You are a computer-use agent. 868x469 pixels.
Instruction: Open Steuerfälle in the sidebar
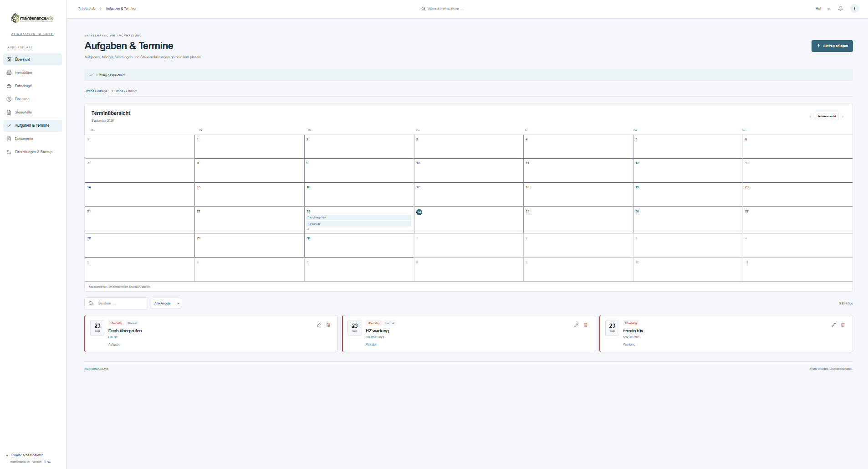(32, 112)
